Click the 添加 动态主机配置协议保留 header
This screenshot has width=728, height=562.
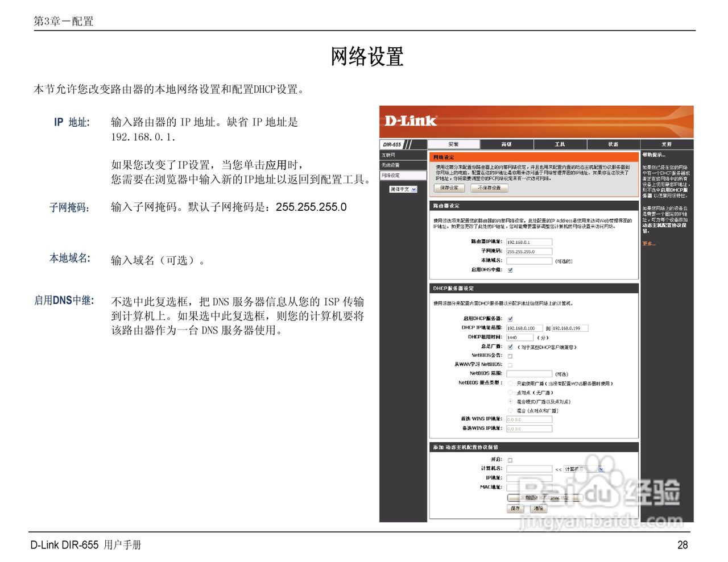click(x=533, y=447)
